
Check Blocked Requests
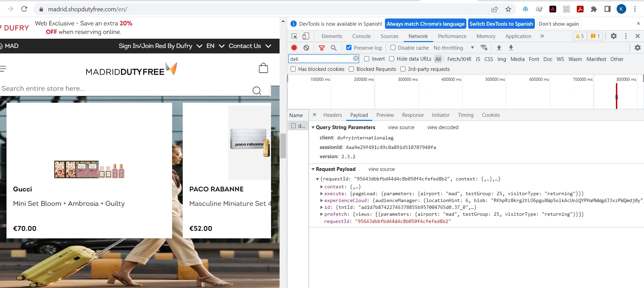(x=351, y=69)
